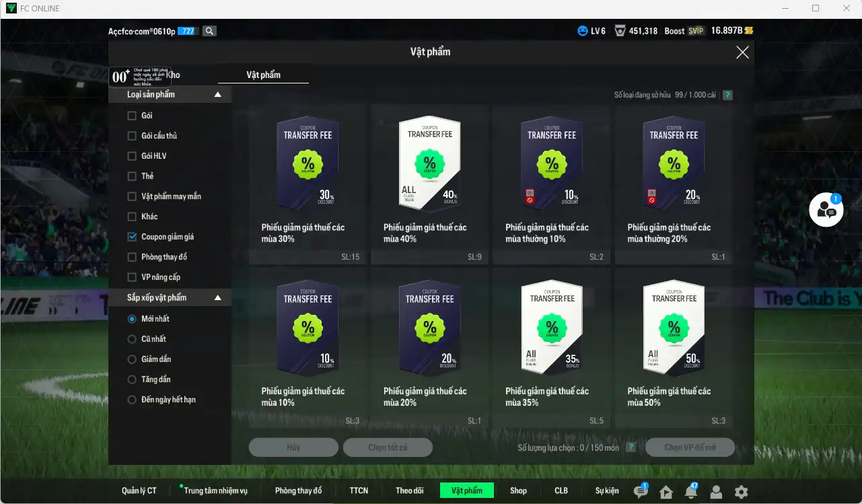Viewport: 862px width, 504px height.
Task: Click help icon beside selection quantity
Action: tap(631, 447)
